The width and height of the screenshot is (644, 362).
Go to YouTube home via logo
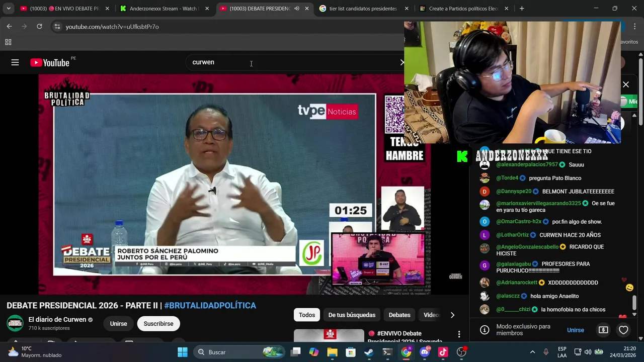[50, 62]
